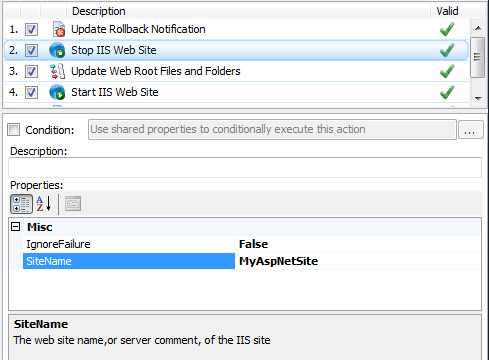This screenshot has width=489, height=360.
Task: Uncheck action 1 Update Rollback Notification
Action: coord(31,29)
